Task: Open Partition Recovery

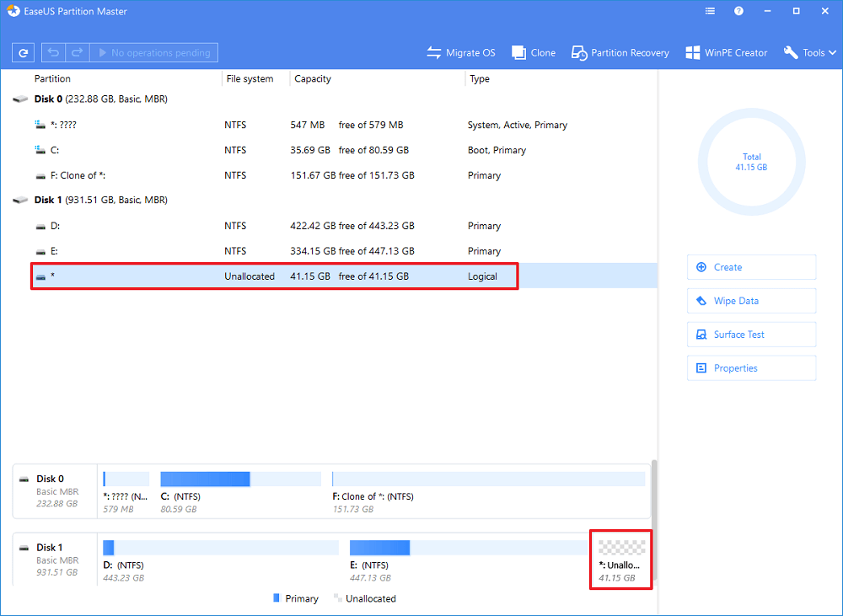Action: 620,53
